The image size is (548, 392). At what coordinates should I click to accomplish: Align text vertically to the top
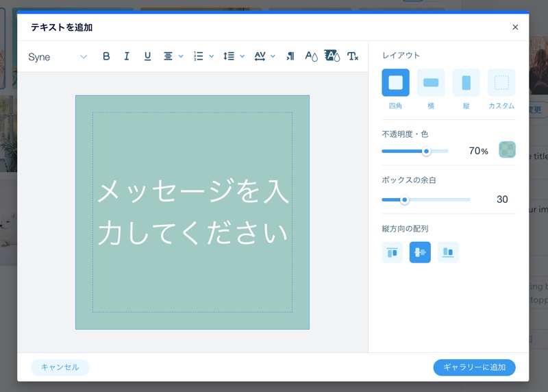(392, 252)
